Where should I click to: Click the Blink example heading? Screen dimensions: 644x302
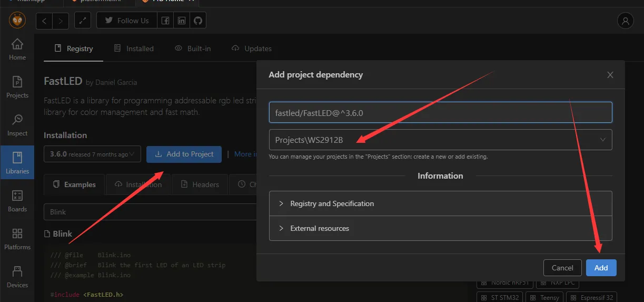[58, 233]
